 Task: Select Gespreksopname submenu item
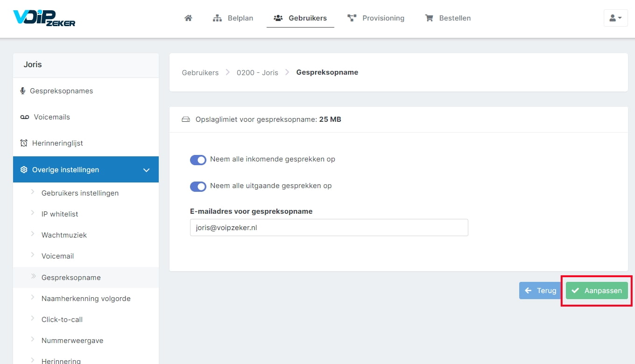(x=86, y=277)
